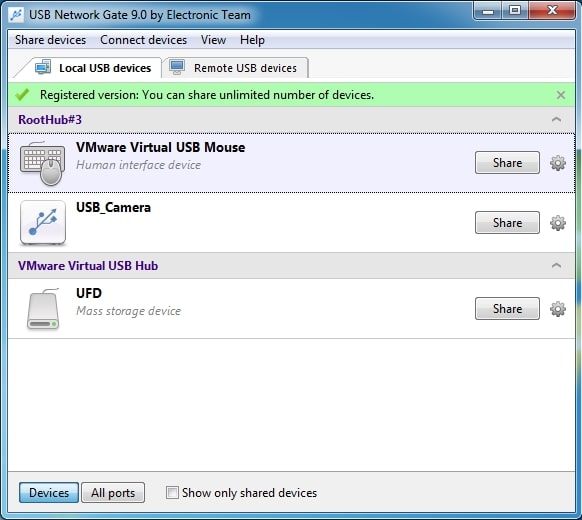Select the Devices view button
The height and width of the screenshot is (520, 582).
(49, 493)
